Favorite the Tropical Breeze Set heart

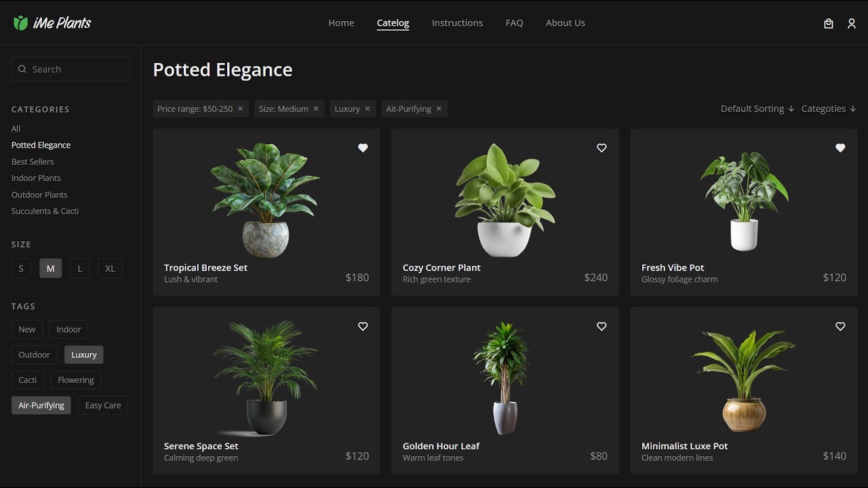pyautogui.click(x=363, y=148)
